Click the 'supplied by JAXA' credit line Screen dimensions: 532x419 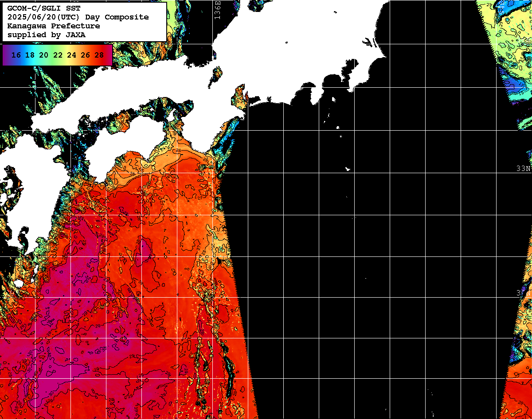(x=47, y=35)
